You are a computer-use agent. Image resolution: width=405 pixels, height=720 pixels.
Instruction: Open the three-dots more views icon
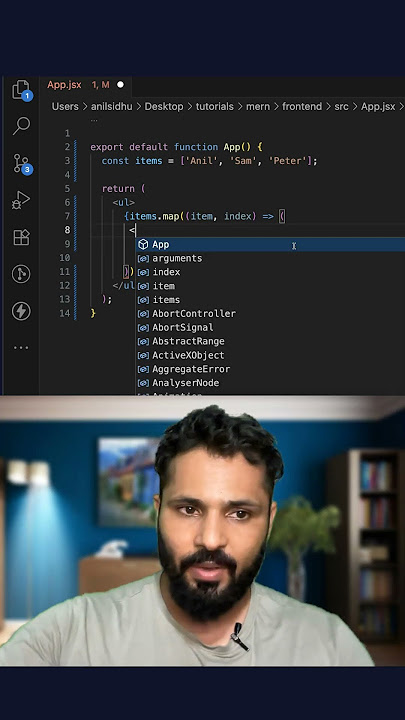pos(21,348)
